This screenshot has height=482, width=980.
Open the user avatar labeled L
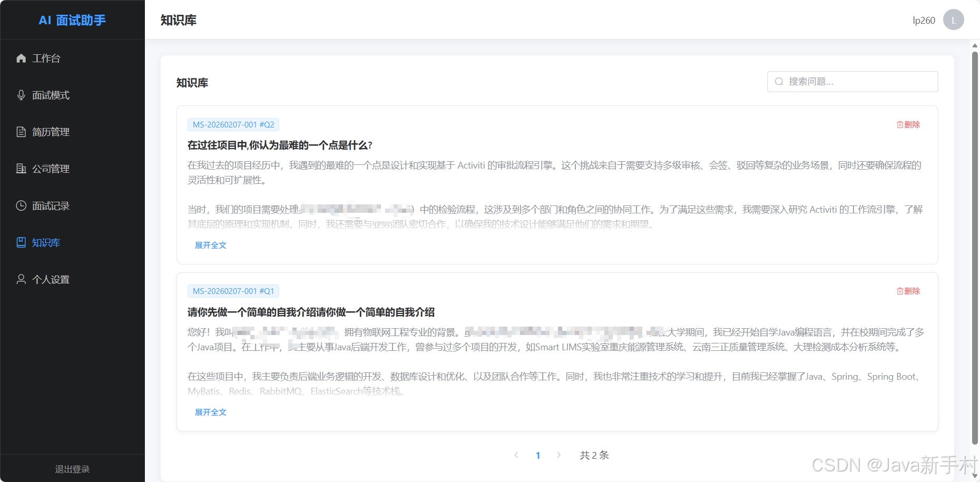953,19
